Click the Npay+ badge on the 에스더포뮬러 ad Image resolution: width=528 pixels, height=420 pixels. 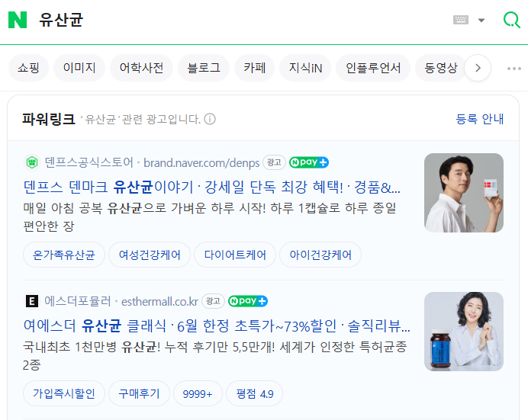(248, 301)
